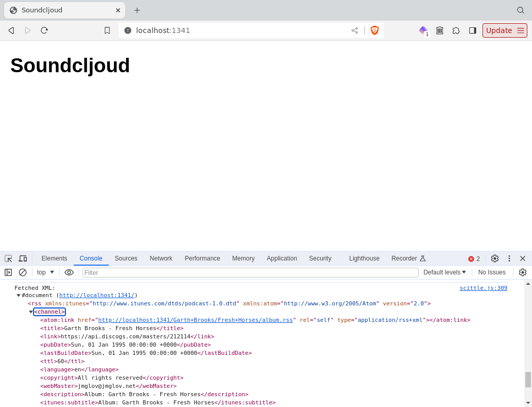Screen dimensions: 532x407
Task: Open console settings gear
Action: pyautogui.click(x=523, y=272)
